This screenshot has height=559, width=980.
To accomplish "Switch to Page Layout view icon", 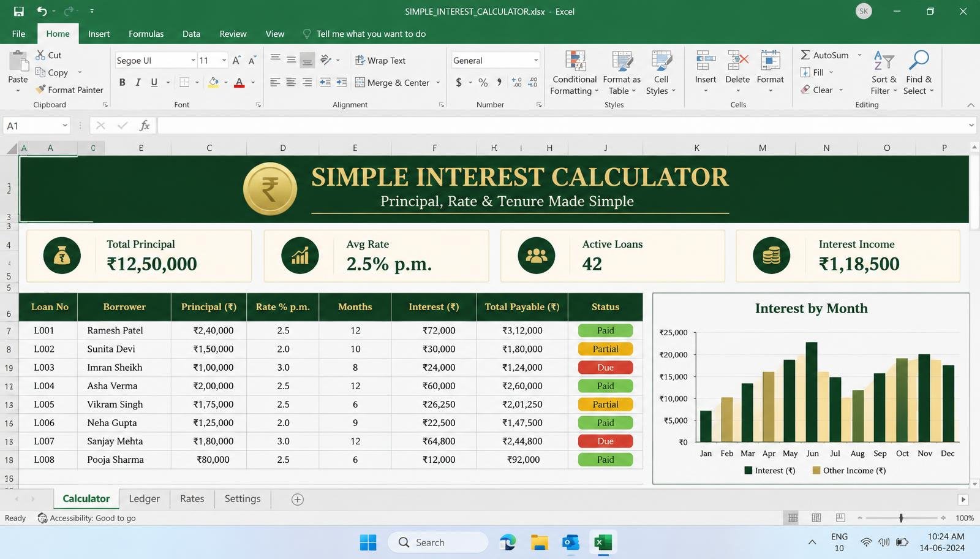I will (x=816, y=518).
